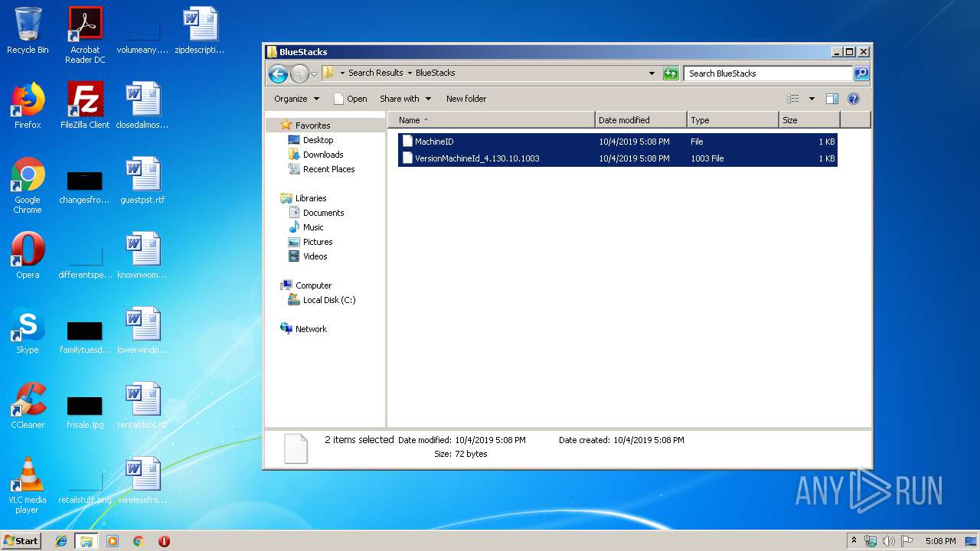Sort files by the Size column
This screenshot has width=980, height=551.
click(809, 120)
